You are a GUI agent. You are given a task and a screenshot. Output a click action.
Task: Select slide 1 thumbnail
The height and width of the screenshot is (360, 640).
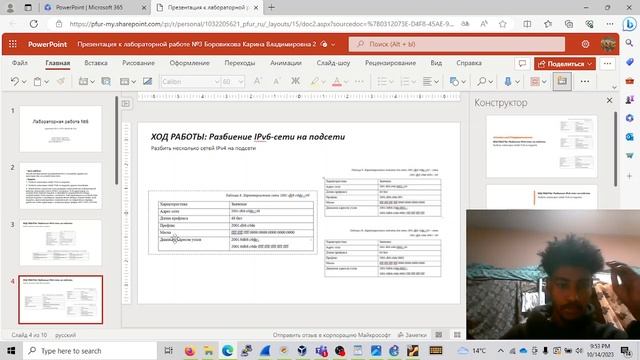coord(60,129)
